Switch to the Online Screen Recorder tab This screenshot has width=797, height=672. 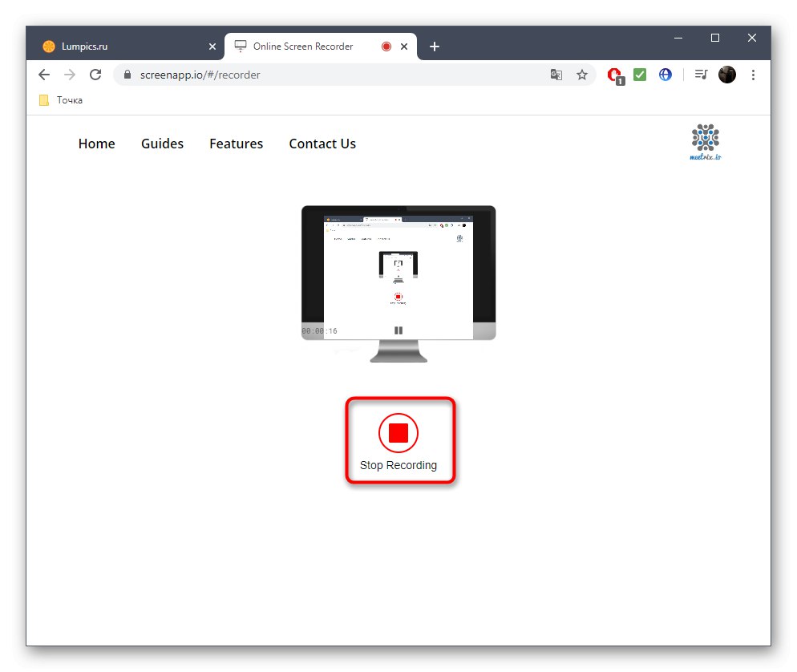[x=305, y=46]
